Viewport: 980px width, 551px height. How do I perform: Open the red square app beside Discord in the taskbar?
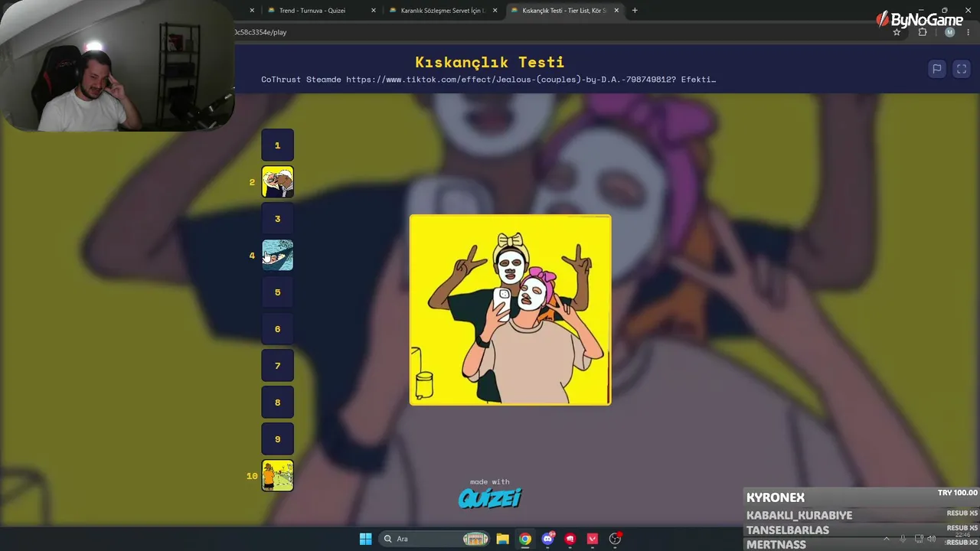(x=570, y=539)
